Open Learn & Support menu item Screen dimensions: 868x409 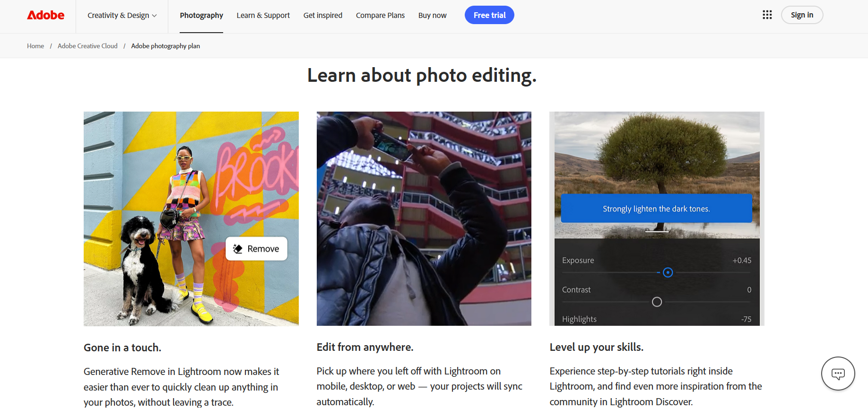point(263,15)
